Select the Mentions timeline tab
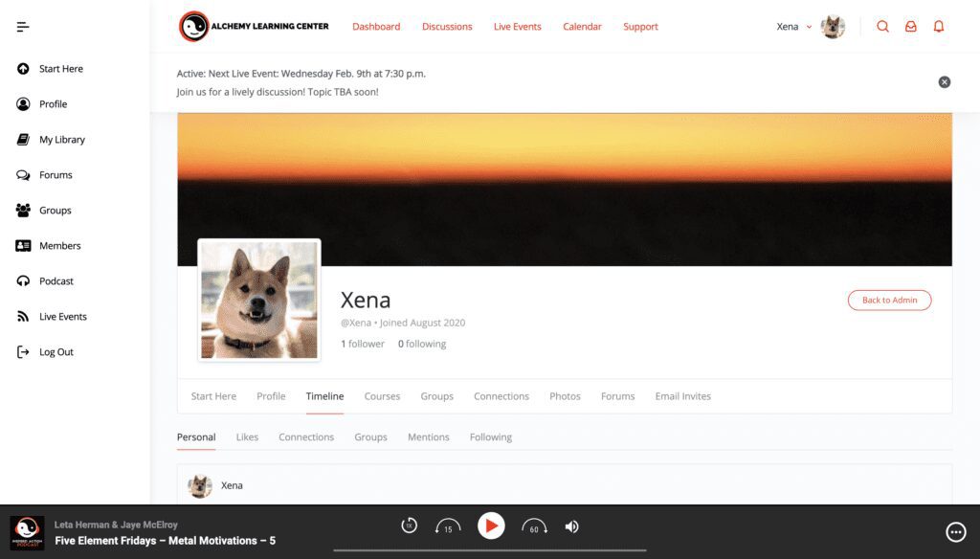Screen dimensions: 980x559 [x=428, y=437]
